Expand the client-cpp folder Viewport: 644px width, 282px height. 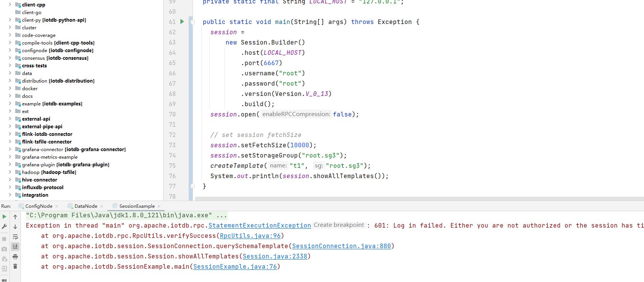(10, 5)
